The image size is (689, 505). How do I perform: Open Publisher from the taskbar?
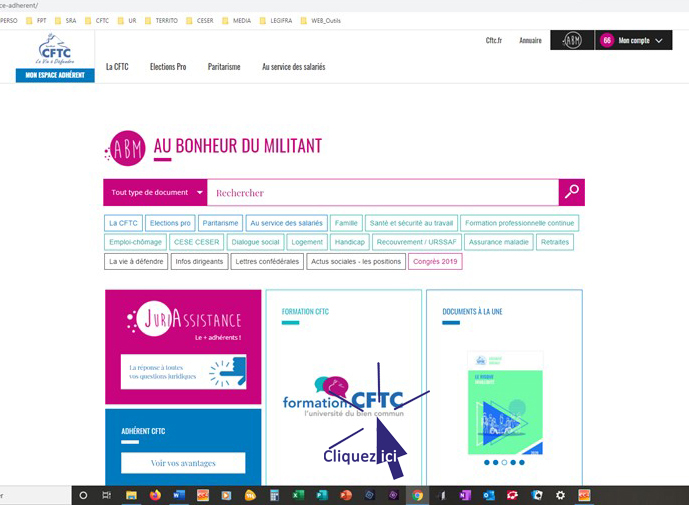(322, 495)
